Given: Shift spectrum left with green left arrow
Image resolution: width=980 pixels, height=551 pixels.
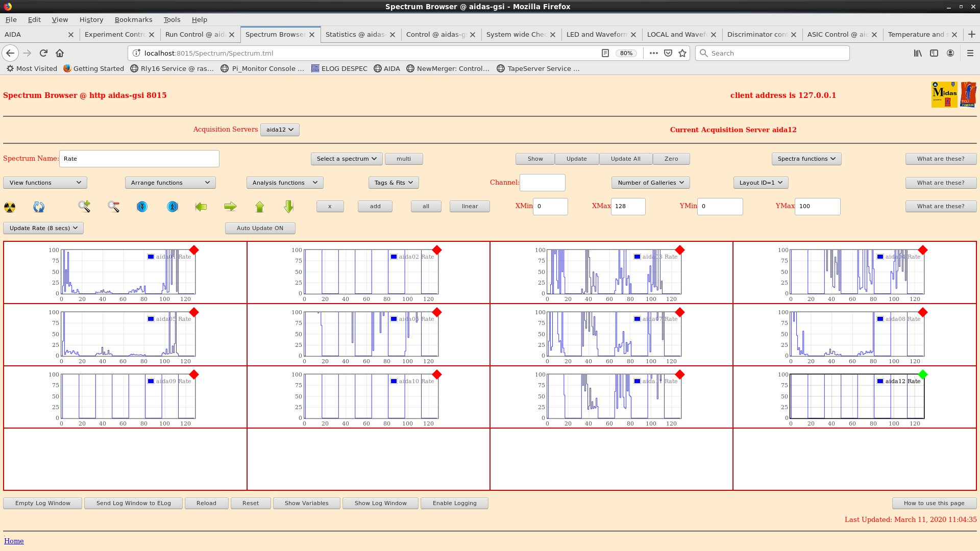Looking at the screenshot, I should coord(201,207).
